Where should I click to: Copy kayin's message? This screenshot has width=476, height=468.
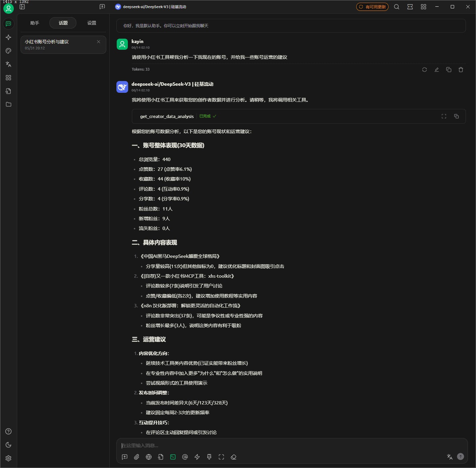(x=449, y=70)
